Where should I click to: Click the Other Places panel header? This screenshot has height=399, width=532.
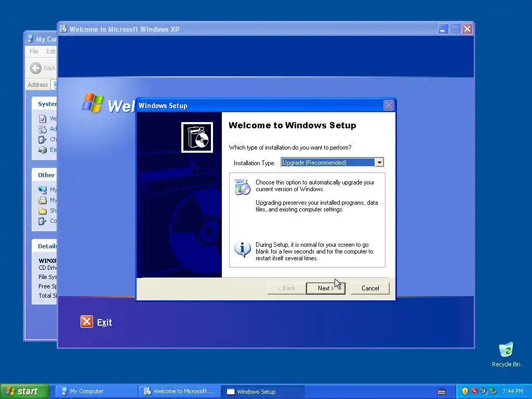[x=45, y=175]
